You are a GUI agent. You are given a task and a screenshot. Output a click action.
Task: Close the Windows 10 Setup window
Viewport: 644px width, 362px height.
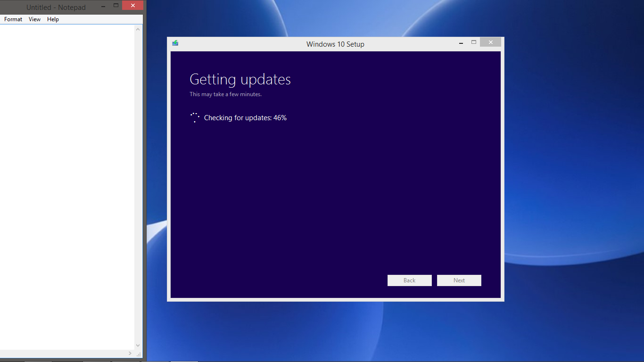coord(491,42)
